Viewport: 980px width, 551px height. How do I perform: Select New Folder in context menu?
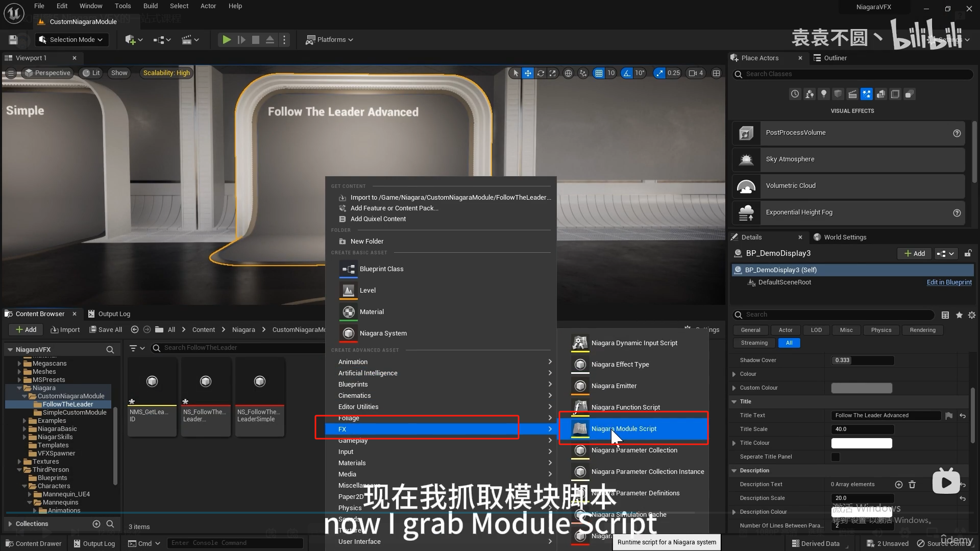pyautogui.click(x=441, y=242)
